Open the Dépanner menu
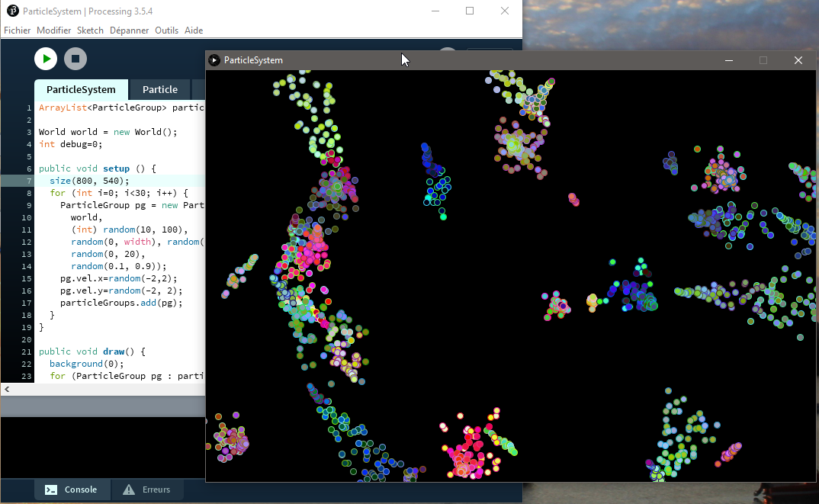Image resolution: width=819 pixels, height=504 pixels. (129, 30)
